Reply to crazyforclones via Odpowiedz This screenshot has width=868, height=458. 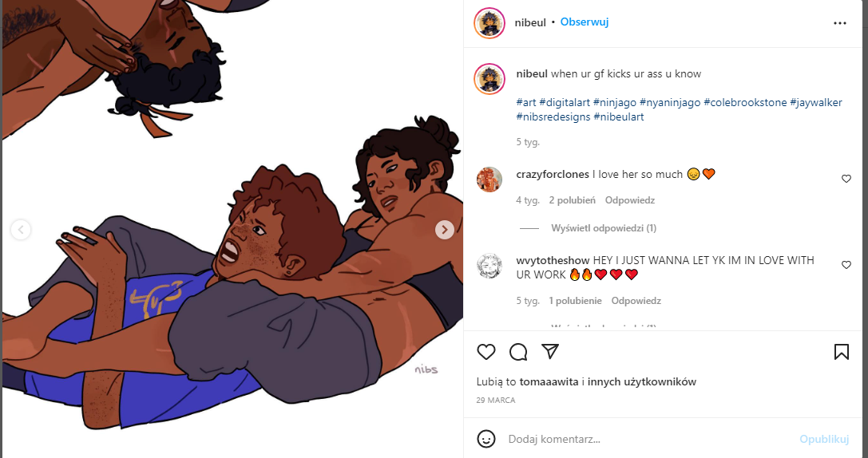click(x=630, y=200)
